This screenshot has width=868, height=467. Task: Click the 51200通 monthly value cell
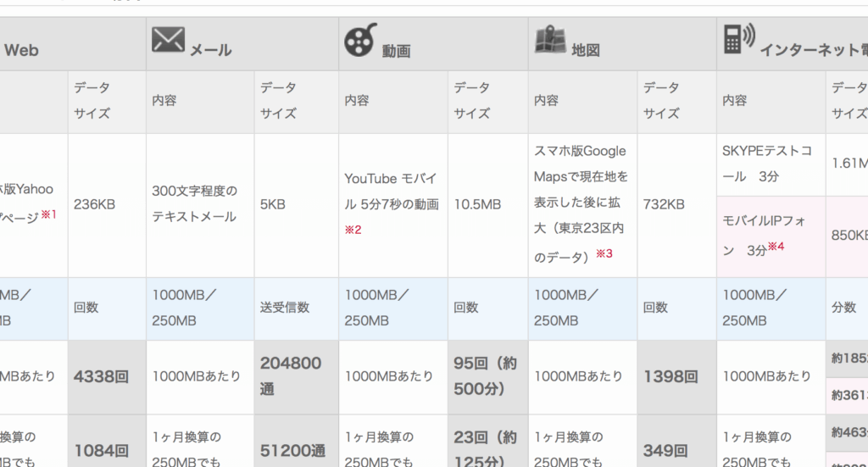pyautogui.click(x=290, y=450)
